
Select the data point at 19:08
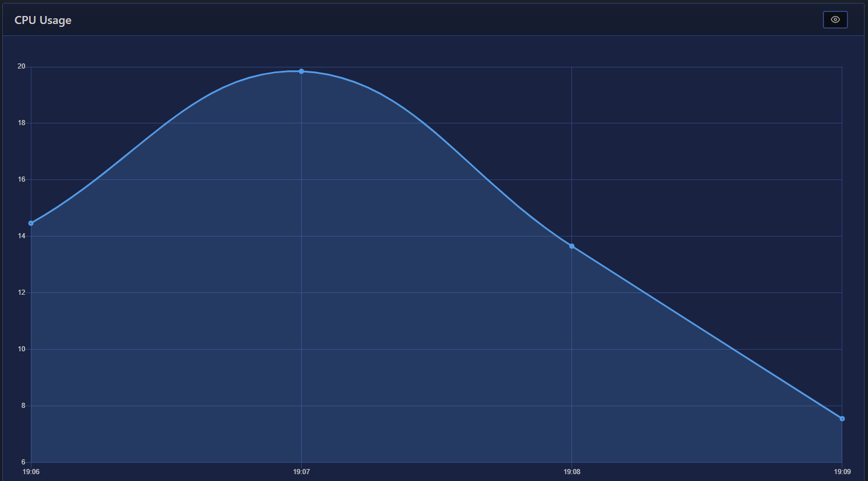571,246
